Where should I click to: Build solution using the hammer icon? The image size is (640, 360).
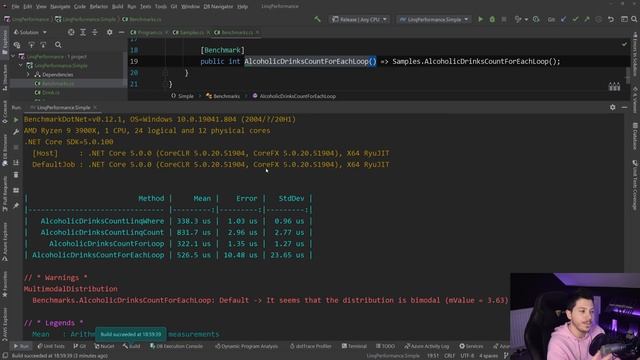[x=317, y=19]
